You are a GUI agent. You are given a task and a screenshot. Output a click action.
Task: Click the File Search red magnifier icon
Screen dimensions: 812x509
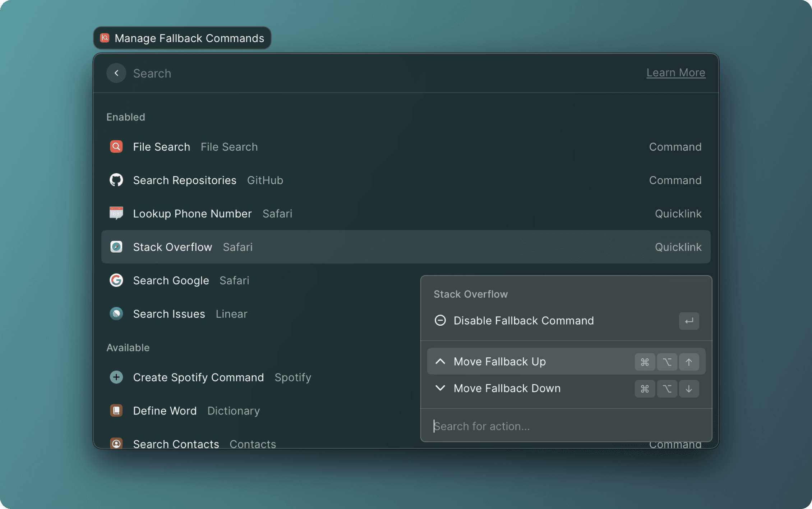116,147
